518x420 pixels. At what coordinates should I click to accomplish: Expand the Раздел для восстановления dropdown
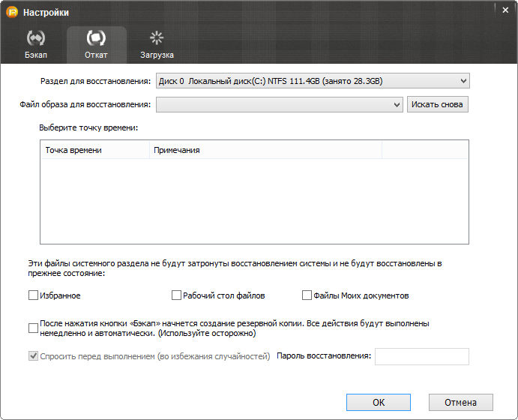[312, 80]
